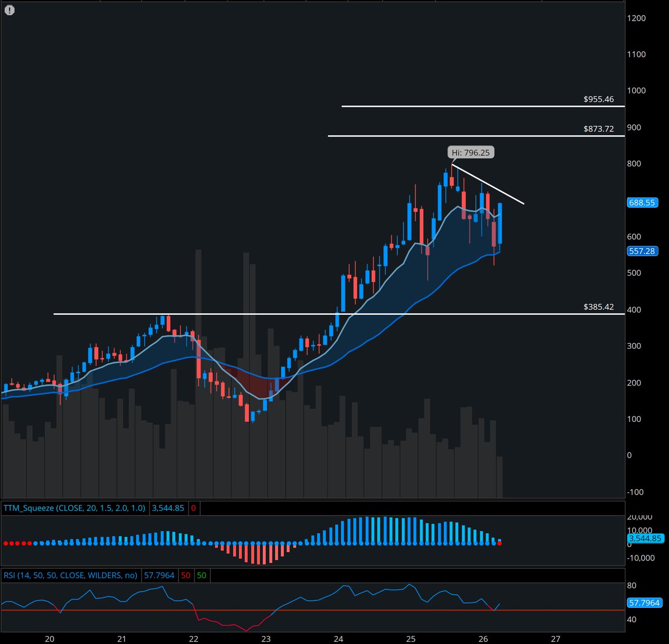This screenshot has width=669, height=644.
Task: Select the descending white trendline from the high
Action: (488, 184)
